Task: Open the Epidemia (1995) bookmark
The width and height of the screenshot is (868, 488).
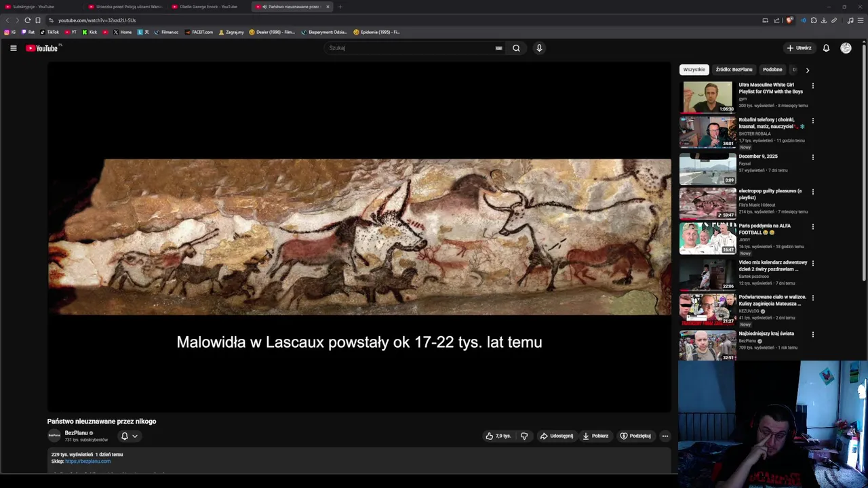Action: click(x=376, y=32)
